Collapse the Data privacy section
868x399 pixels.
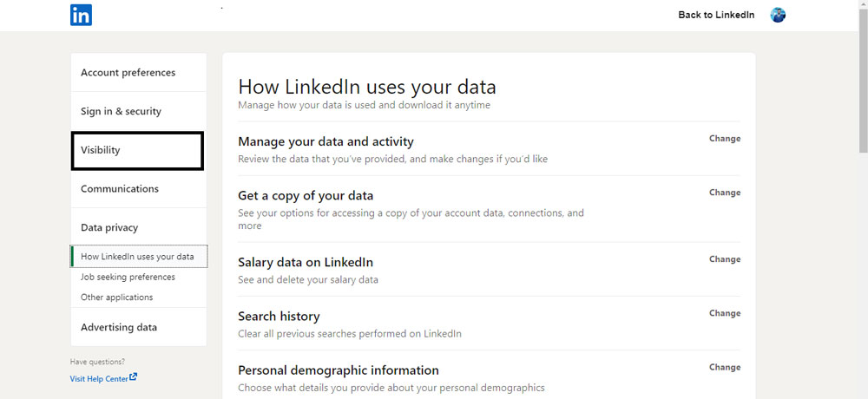click(138, 227)
